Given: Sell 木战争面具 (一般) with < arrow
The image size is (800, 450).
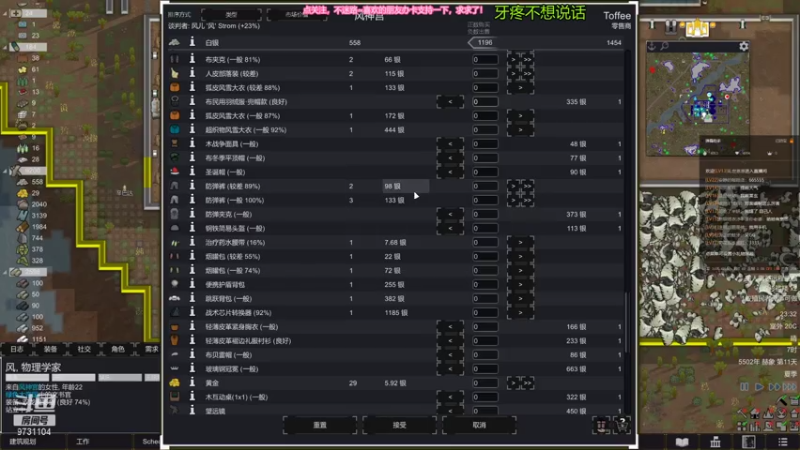Looking at the screenshot, I should 450,144.
